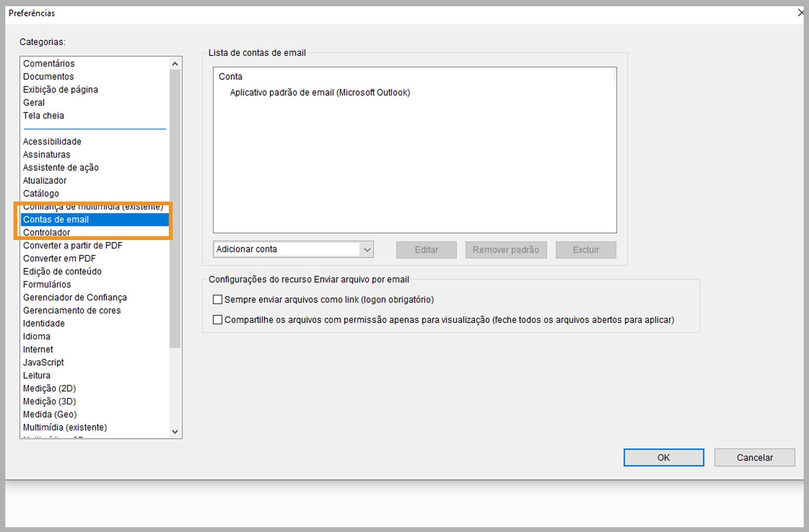Select Medição (2D) category
809x532 pixels.
pyautogui.click(x=50, y=388)
